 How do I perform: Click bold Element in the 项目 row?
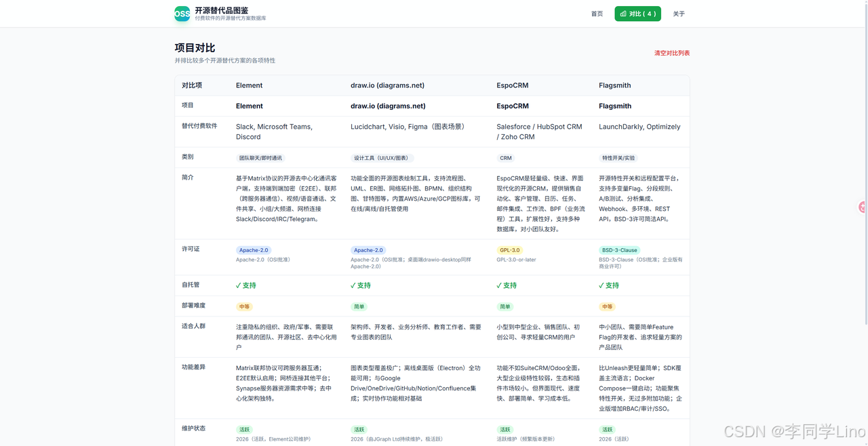point(249,106)
